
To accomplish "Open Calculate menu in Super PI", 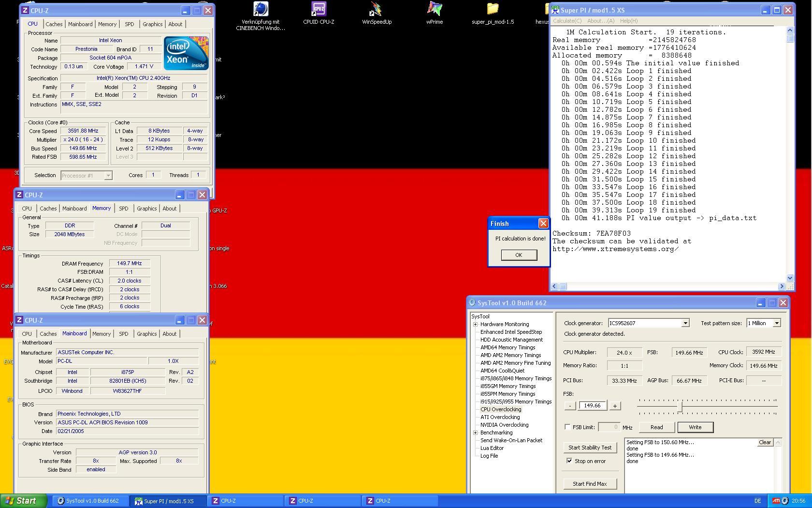I will tap(567, 21).
